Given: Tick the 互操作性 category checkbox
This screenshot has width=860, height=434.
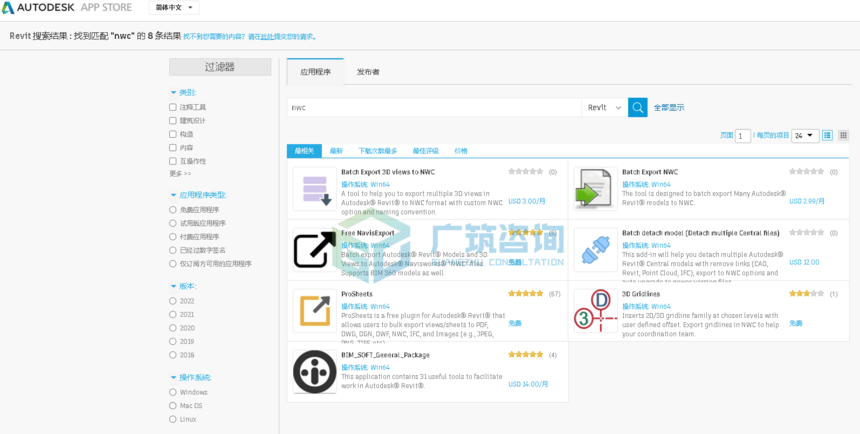Looking at the screenshot, I should tap(173, 161).
